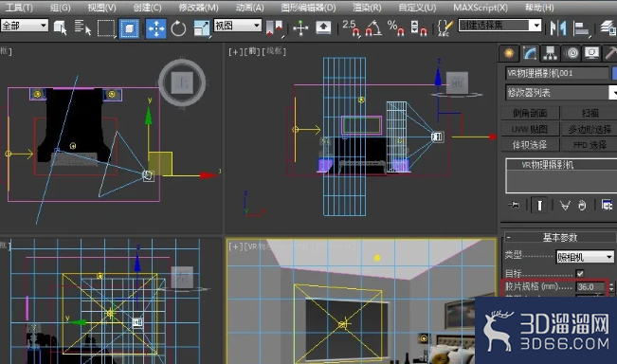The width and height of the screenshot is (617, 364).
Task: Activate the Select and Move tool
Action: pyautogui.click(x=155, y=28)
